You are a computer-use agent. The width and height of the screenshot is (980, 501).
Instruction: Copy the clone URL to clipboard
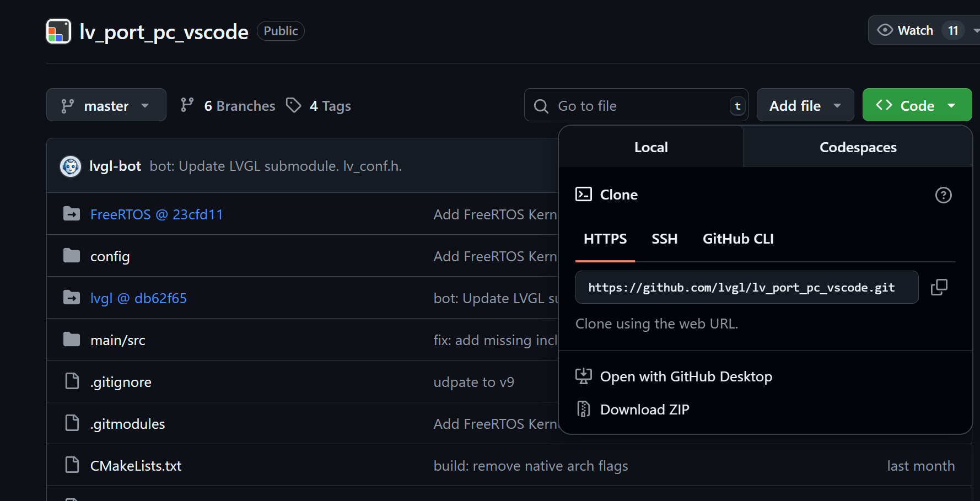(939, 287)
